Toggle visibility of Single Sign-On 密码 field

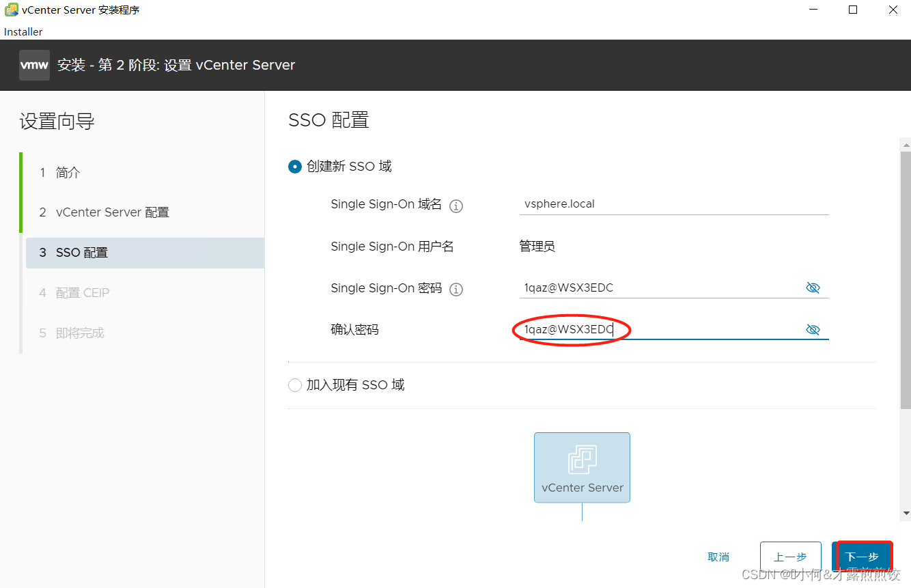coord(813,288)
